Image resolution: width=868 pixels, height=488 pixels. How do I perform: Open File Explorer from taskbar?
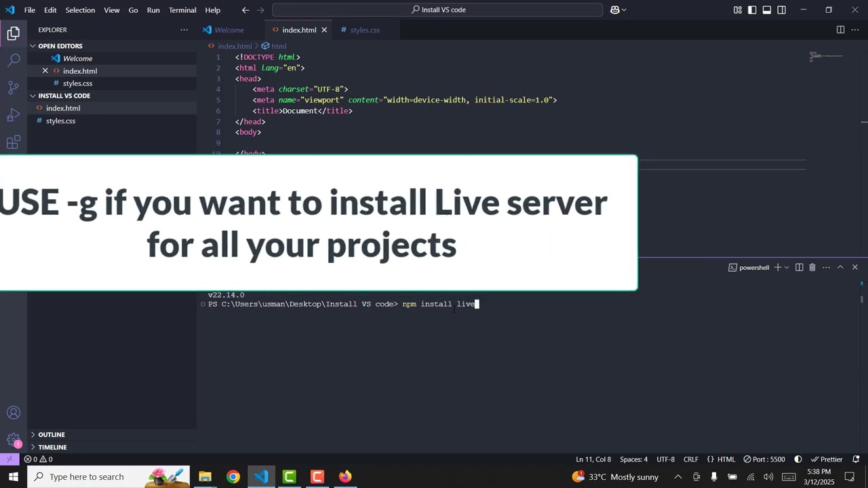[x=205, y=476]
